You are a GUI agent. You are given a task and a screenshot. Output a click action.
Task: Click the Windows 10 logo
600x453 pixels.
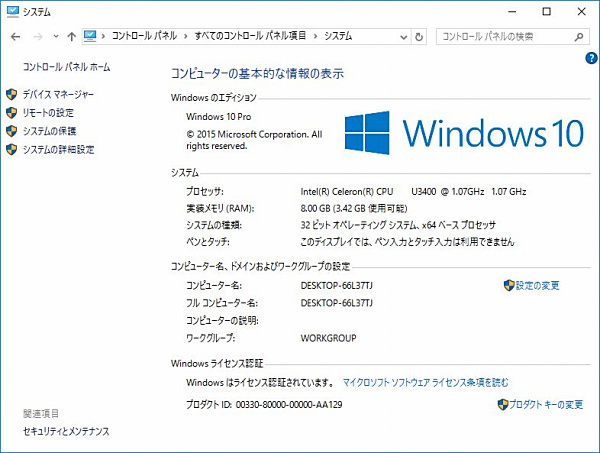(x=464, y=133)
